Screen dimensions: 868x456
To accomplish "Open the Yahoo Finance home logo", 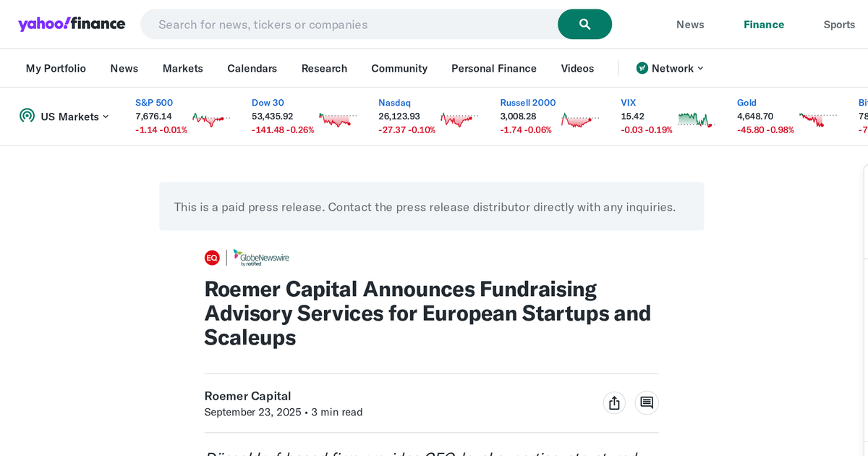I will pos(72,24).
